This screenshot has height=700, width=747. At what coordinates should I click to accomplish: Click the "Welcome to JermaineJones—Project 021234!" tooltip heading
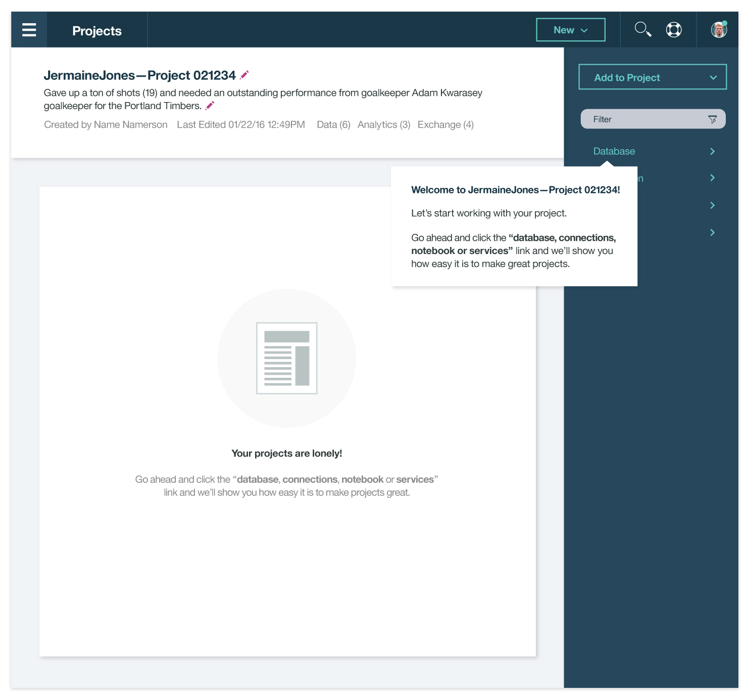[516, 190]
